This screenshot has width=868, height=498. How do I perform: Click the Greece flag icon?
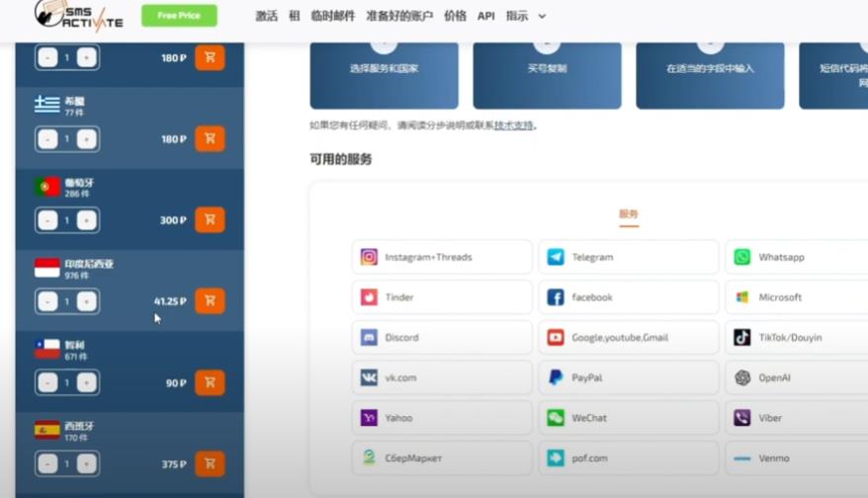47,105
